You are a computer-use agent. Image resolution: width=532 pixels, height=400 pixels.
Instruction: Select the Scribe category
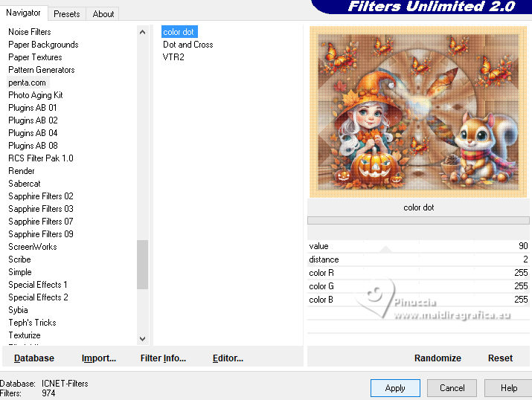click(x=19, y=259)
